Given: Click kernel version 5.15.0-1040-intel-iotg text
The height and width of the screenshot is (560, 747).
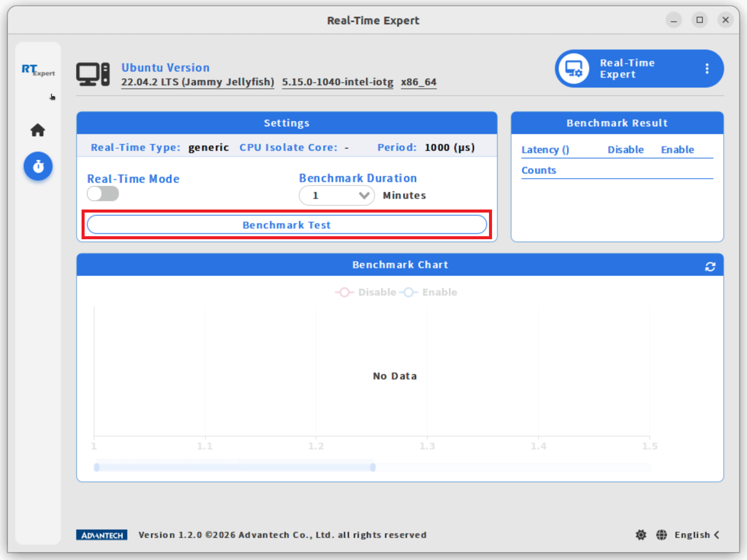Looking at the screenshot, I should (x=338, y=82).
